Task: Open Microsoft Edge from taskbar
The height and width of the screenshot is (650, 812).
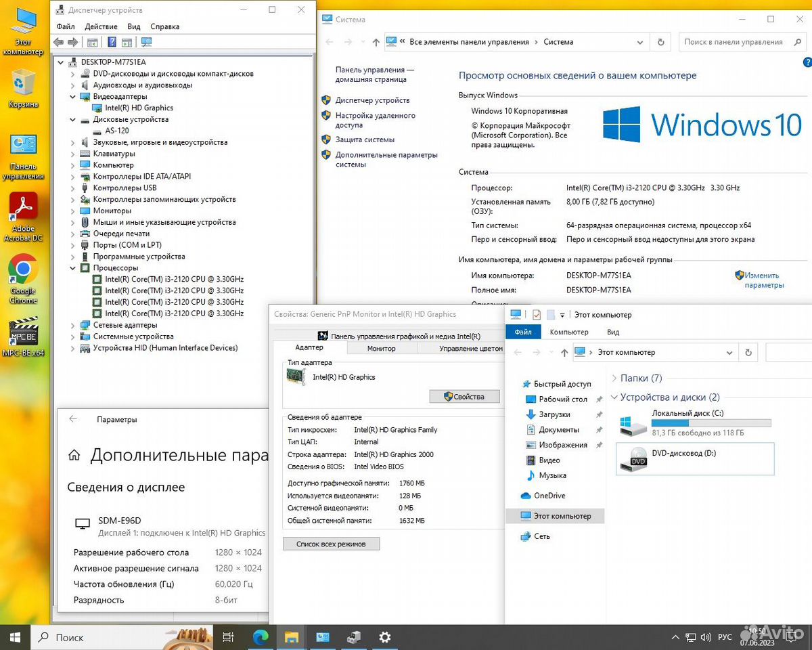Action: tap(261, 637)
